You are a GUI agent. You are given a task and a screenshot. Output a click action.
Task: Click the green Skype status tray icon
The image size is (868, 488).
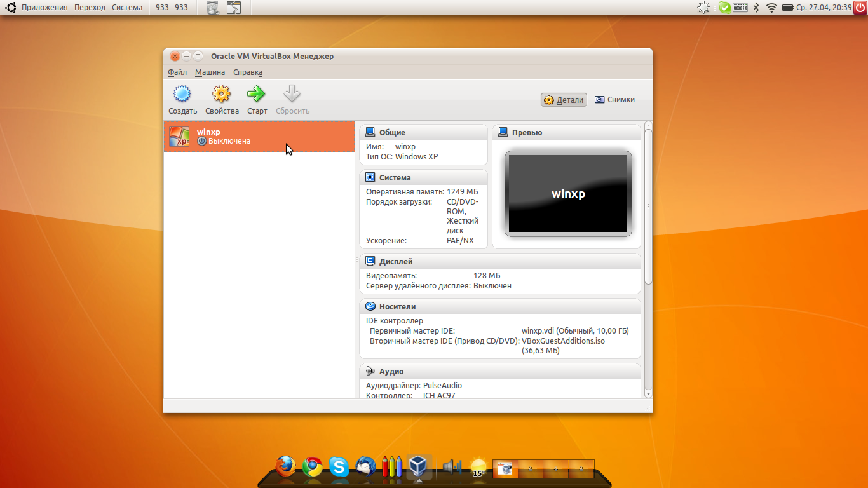(724, 8)
